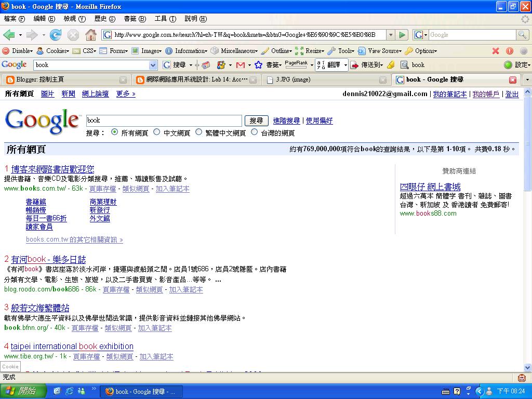Open the taipei international book exhibition result
Viewport: 532px width, 399px height.
click(72, 346)
